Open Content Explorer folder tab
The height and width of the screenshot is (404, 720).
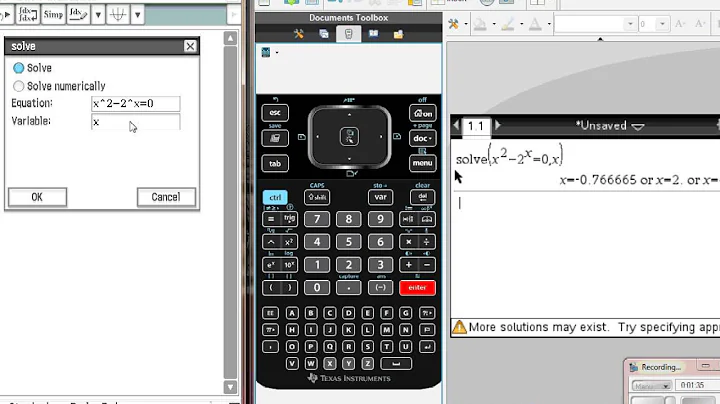coord(398,34)
